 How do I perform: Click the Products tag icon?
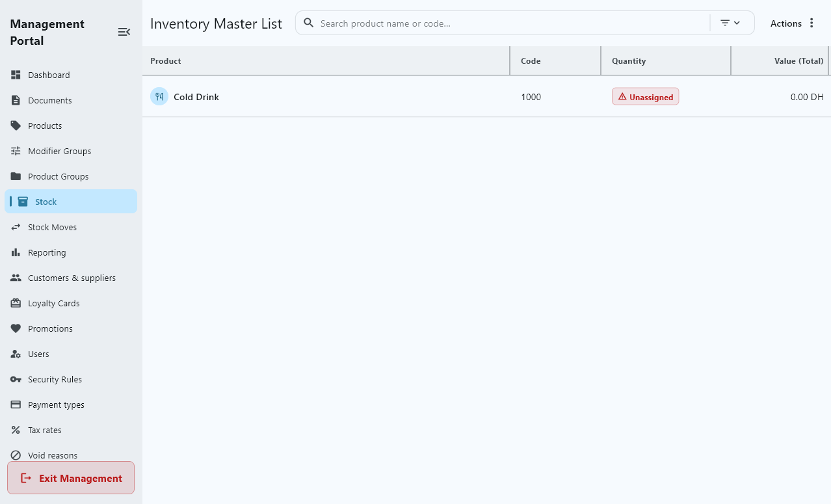pyautogui.click(x=16, y=126)
